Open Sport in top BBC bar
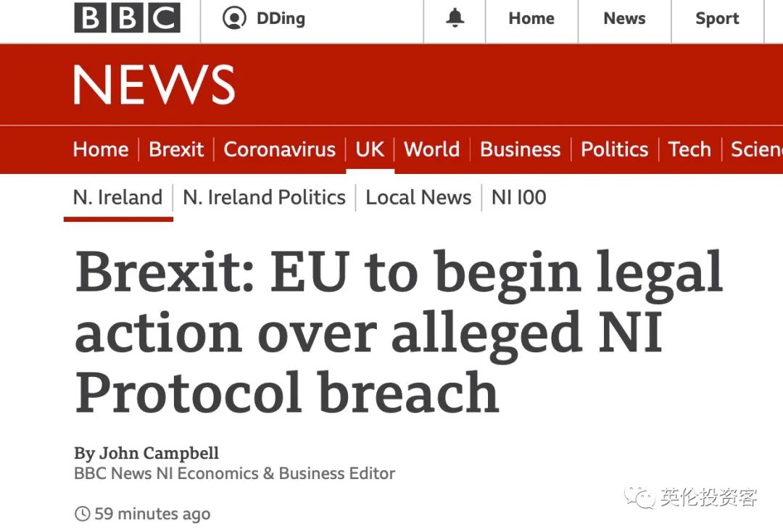The width and height of the screenshot is (783, 532). [717, 18]
